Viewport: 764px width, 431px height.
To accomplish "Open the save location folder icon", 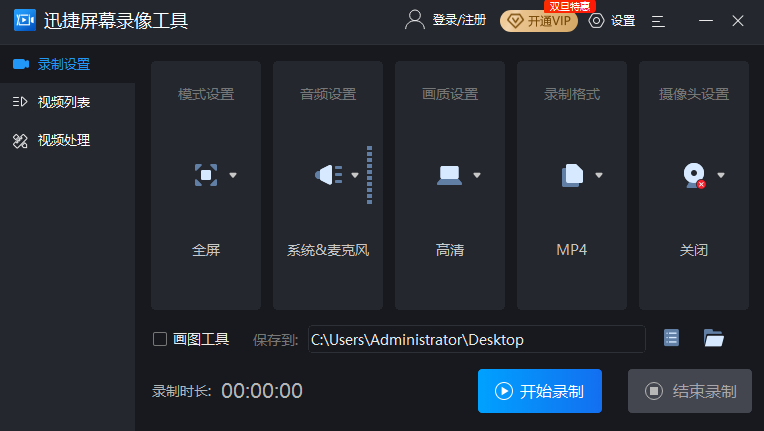I will click(x=713, y=338).
